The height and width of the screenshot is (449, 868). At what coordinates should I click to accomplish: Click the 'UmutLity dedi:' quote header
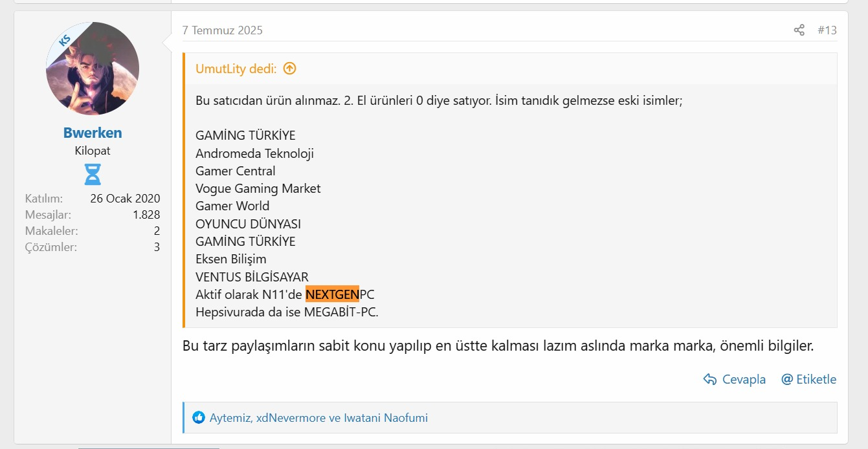[236, 69]
